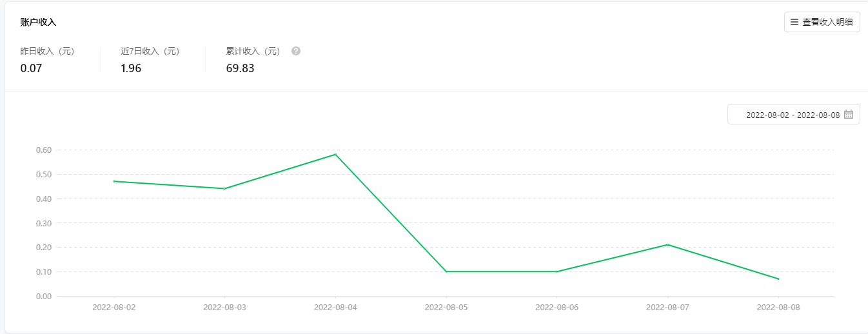Click the 2022-08-08 x-axis label

pos(778,308)
